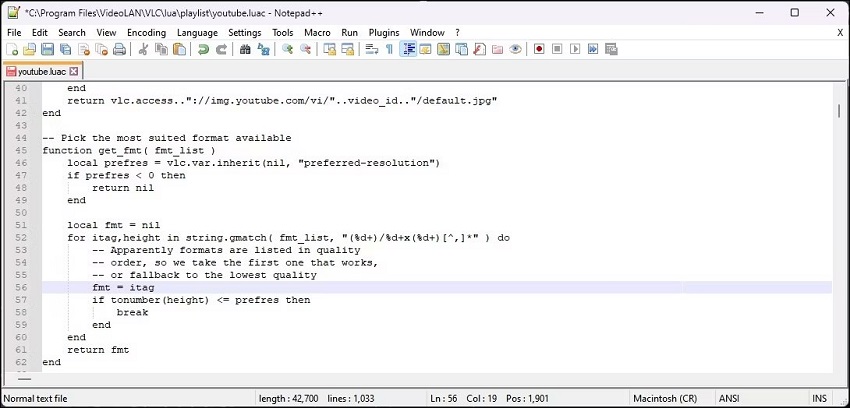Open the Macro menu

pyautogui.click(x=317, y=33)
